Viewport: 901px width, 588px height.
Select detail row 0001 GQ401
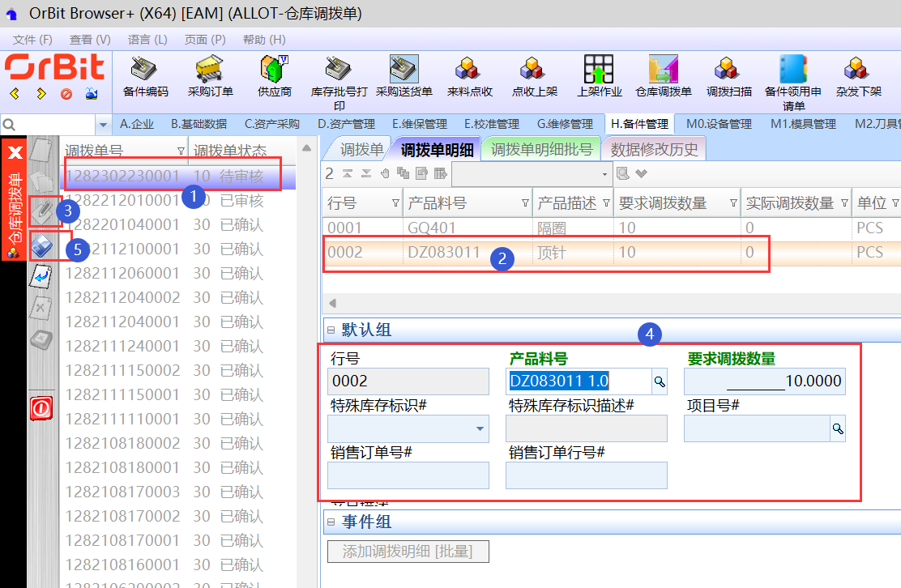[611, 228]
